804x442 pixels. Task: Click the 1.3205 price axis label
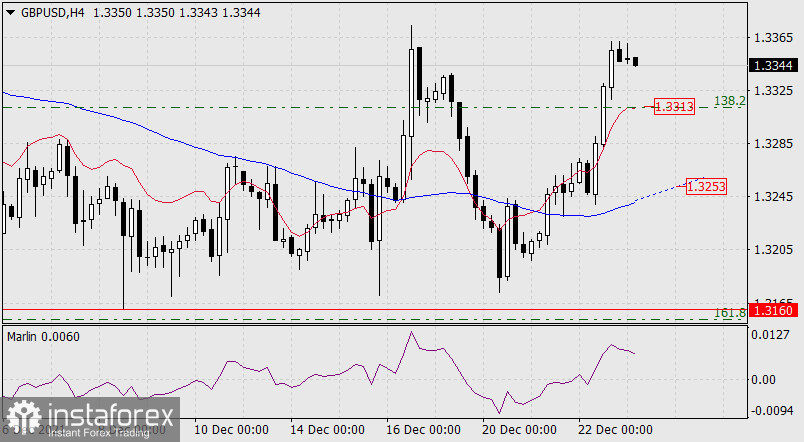coord(776,249)
